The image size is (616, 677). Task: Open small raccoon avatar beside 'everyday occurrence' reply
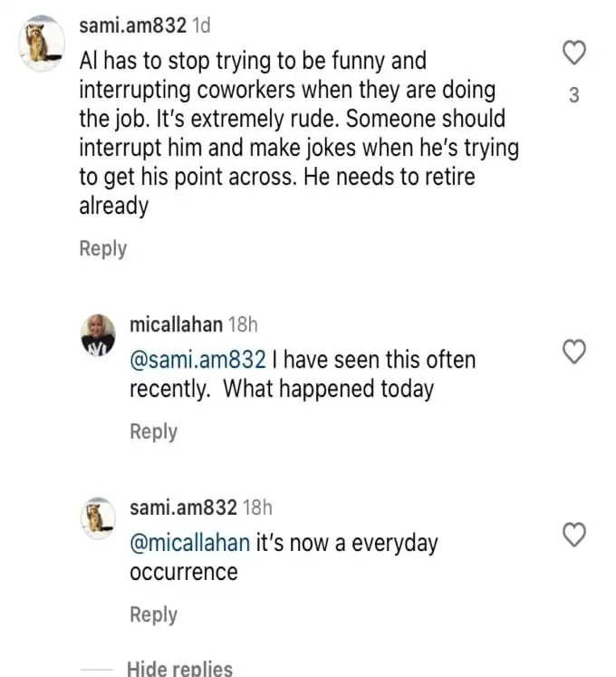point(99,518)
